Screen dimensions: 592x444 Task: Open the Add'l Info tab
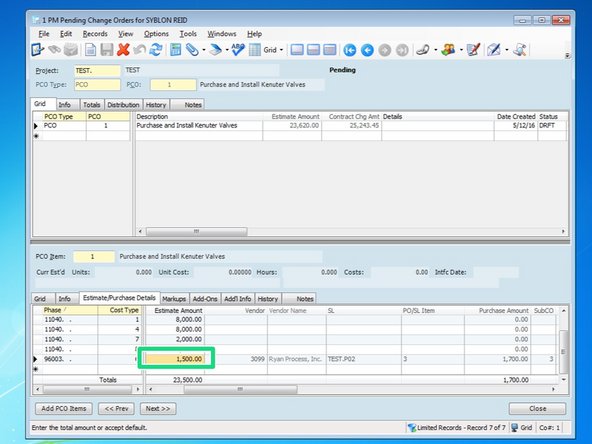click(237, 299)
